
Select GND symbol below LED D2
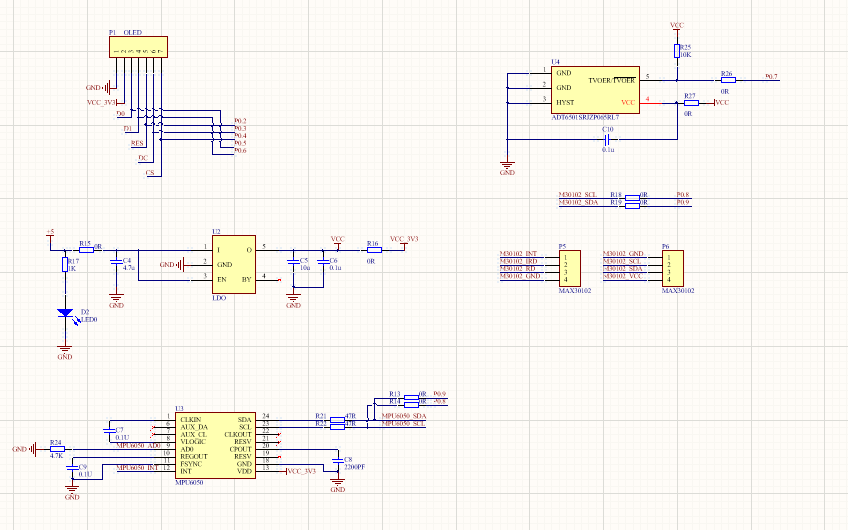[65, 352]
